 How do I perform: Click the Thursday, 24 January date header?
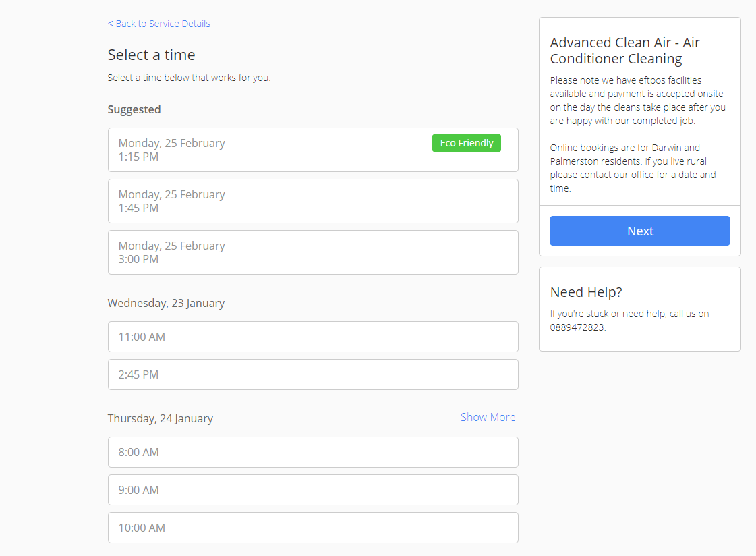(x=160, y=418)
